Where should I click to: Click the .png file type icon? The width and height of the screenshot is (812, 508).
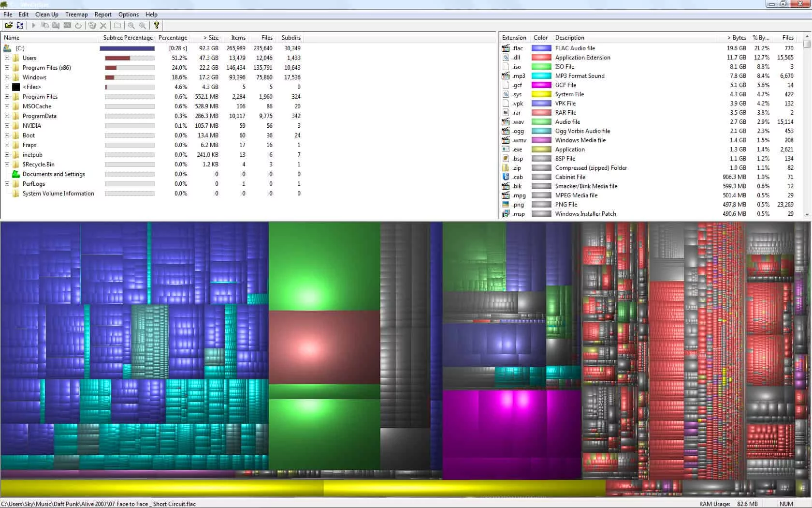pos(506,205)
